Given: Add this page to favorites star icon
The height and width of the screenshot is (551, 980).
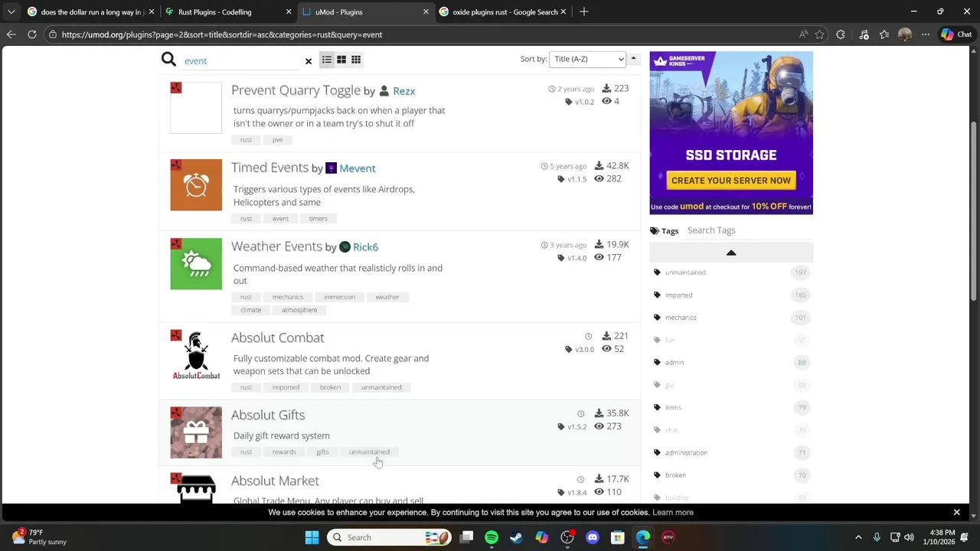Looking at the screenshot, I should point(820,34).
